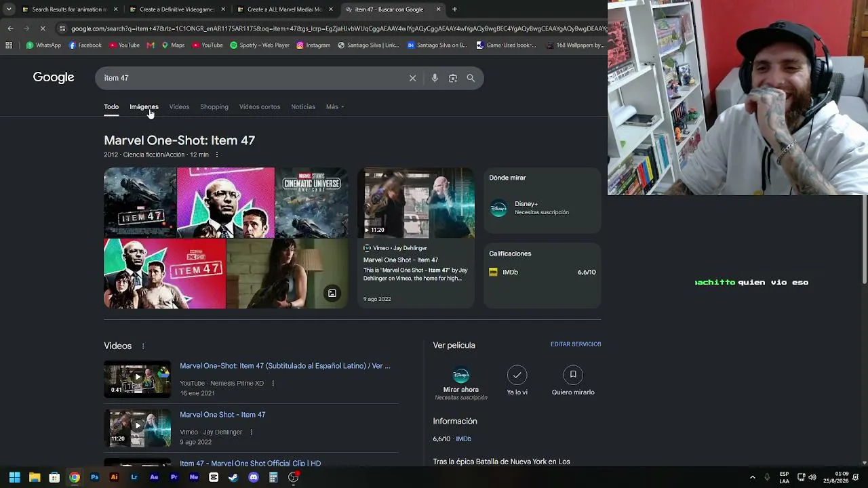
Task: Select the 'Create a Definitive Videogame' browser tab
Action: (178, 9)
